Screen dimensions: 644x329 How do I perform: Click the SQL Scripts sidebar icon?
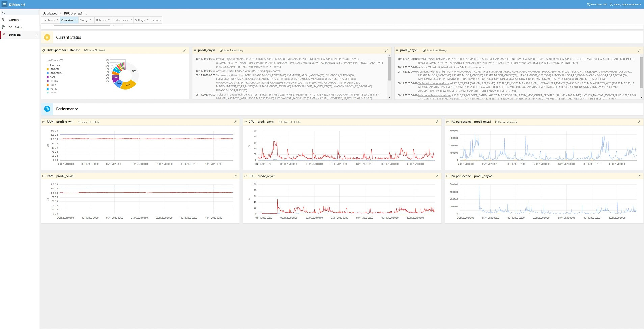(x=4, y=27)
